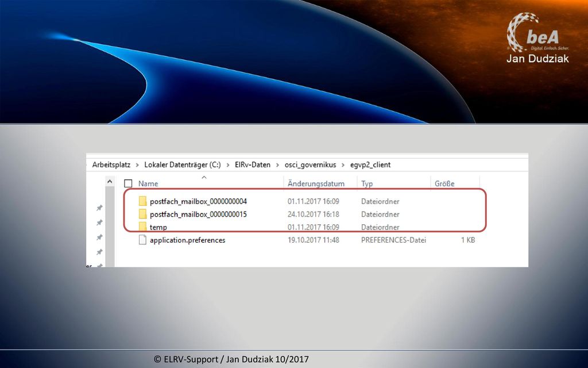This screenshot has width=588, height=368.
Task: Expand chevron after Lokaler Datenträger (C:)
Action: click(228, 165)
